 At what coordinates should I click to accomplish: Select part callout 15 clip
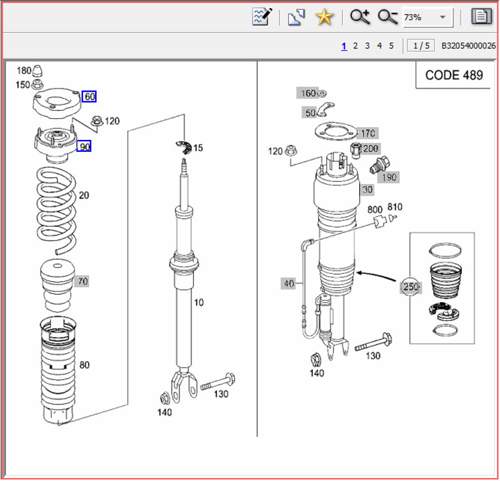coord(198,148)
